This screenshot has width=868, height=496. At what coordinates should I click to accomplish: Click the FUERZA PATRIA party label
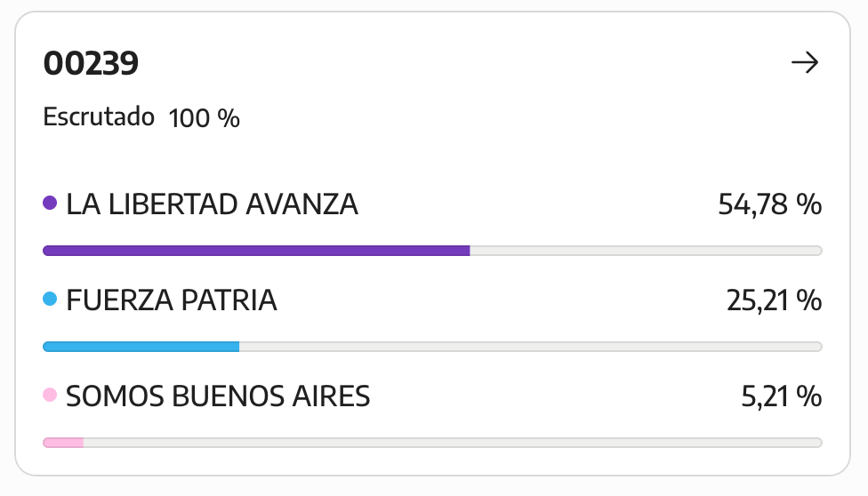(171, 300)
